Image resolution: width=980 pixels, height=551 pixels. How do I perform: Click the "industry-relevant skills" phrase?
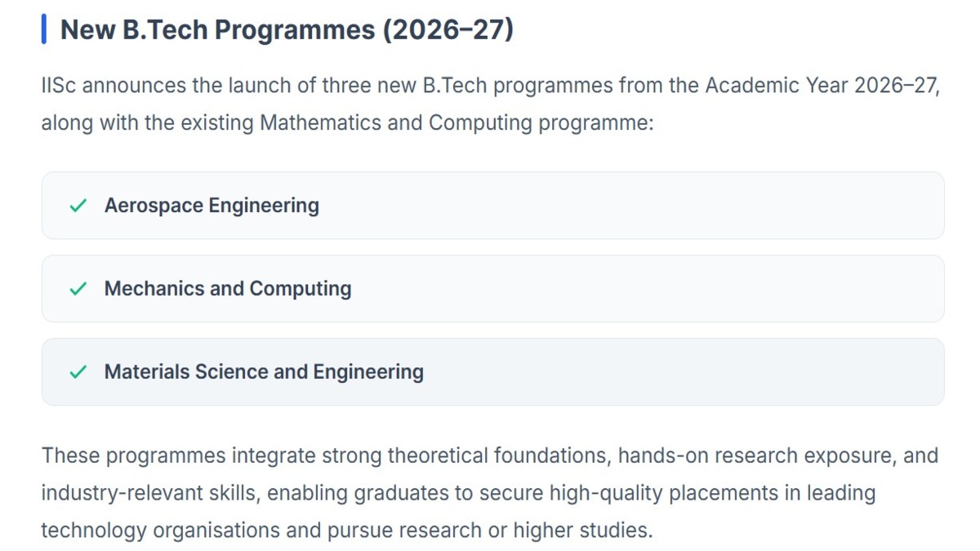[x=151, y=493]
